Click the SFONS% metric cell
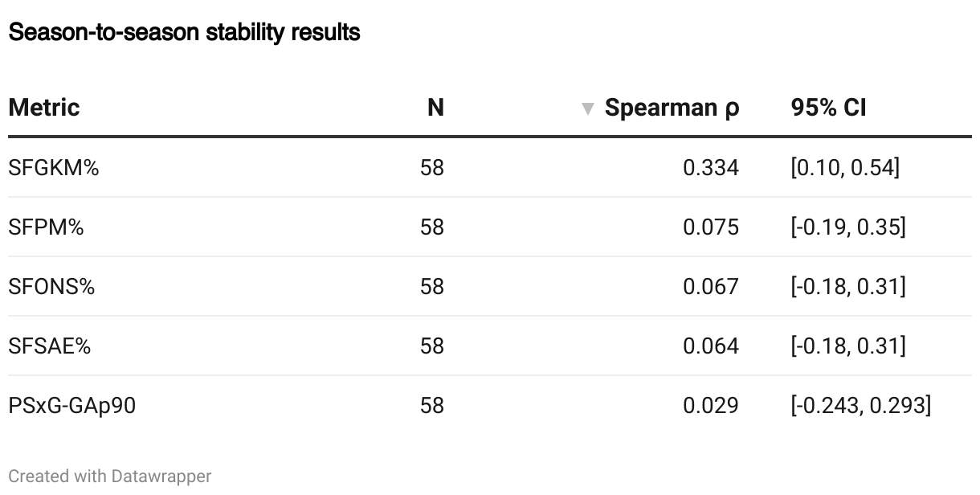The image size is (980, 495). [51, 287]
